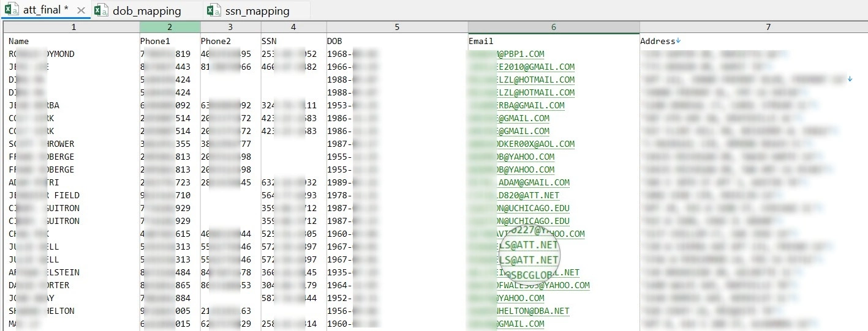Click the down arrow beside Address header
This screenshot has width=868, height=331.
click(678, 41)
